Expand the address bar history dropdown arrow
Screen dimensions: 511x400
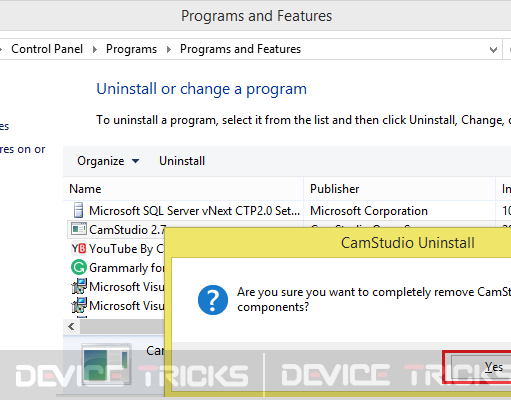tap(493, 50)
